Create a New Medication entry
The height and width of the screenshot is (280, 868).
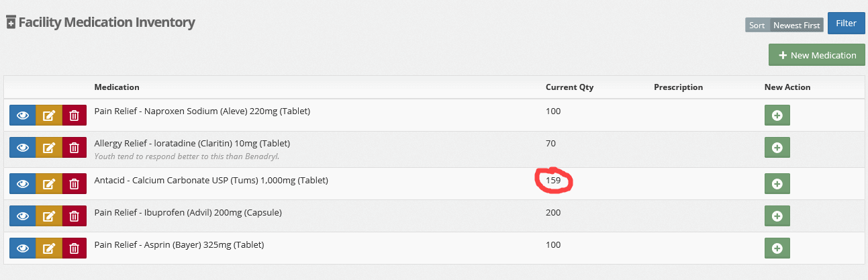(x=817, y=55)
